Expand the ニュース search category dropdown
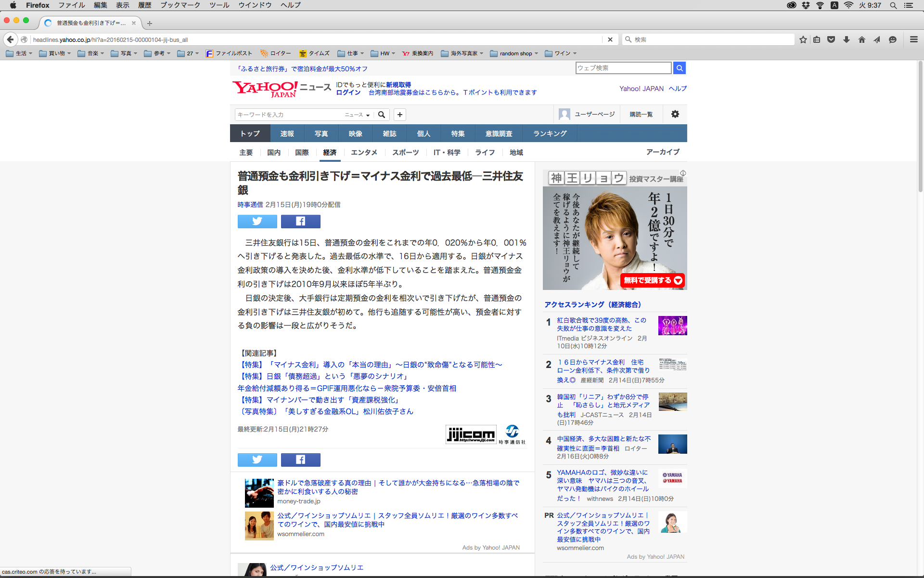Viewport: 924px width, 578px height. [x=357, y=115]
